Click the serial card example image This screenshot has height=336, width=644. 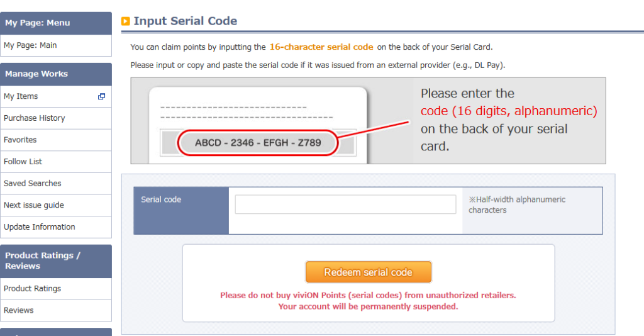pyautogui.click(x=368, y=121)
